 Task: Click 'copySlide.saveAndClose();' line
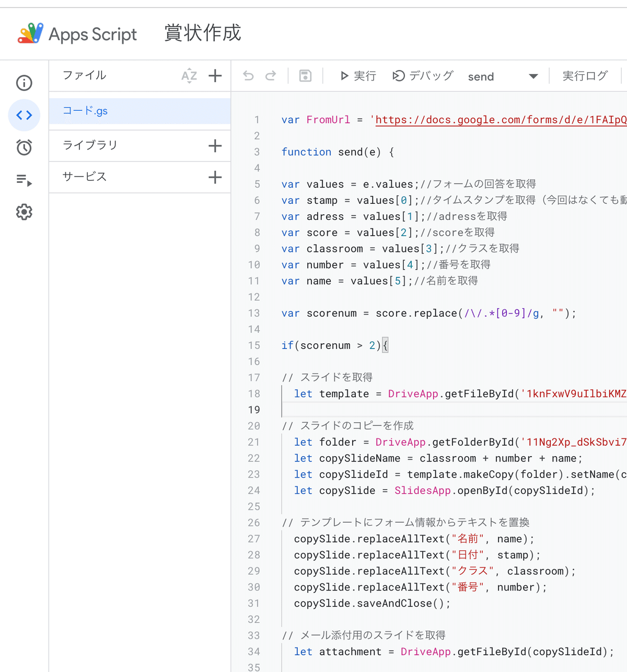[x=372, y=604]
